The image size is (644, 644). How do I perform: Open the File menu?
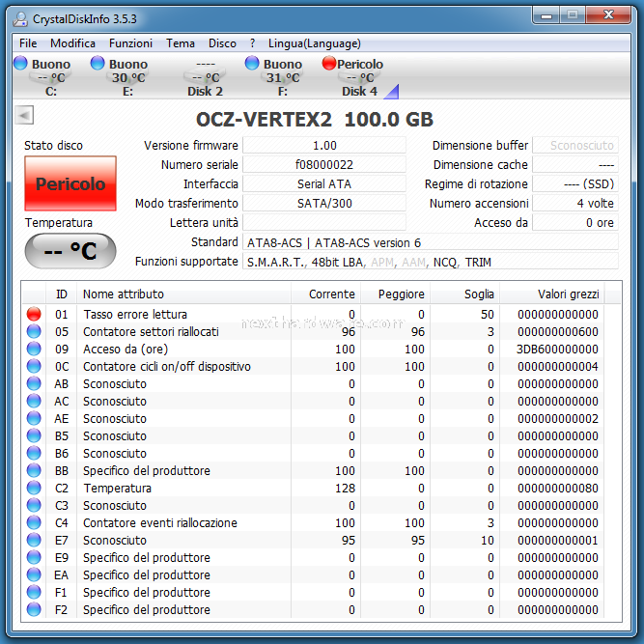pyautogui.click(x=28, y=43)
